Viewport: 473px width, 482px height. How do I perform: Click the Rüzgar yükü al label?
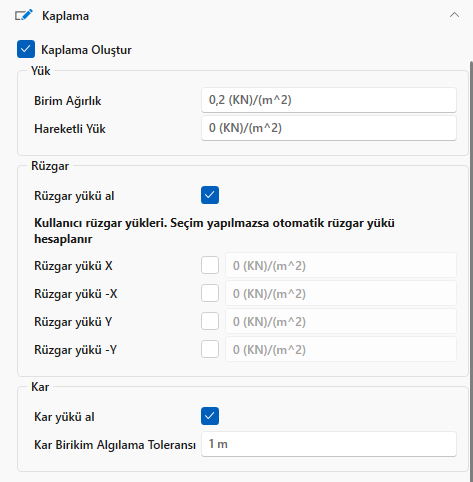[x=74, y=196]
